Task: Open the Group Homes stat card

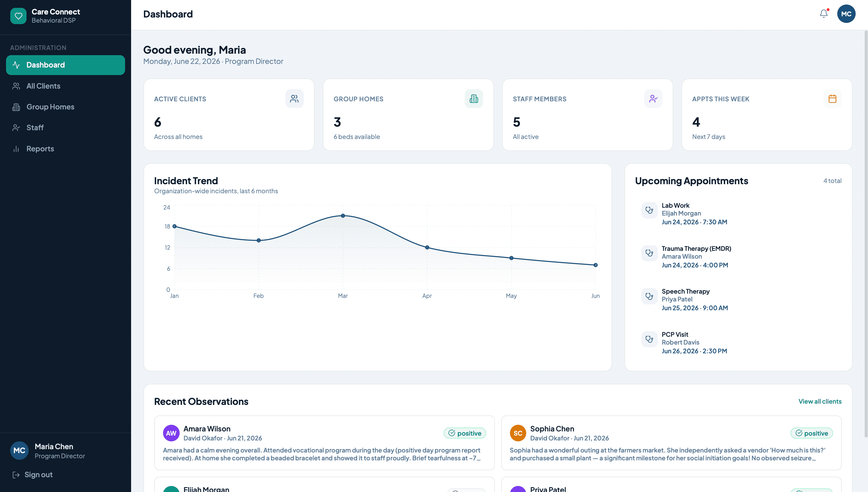Action: [x=408, y=115]
